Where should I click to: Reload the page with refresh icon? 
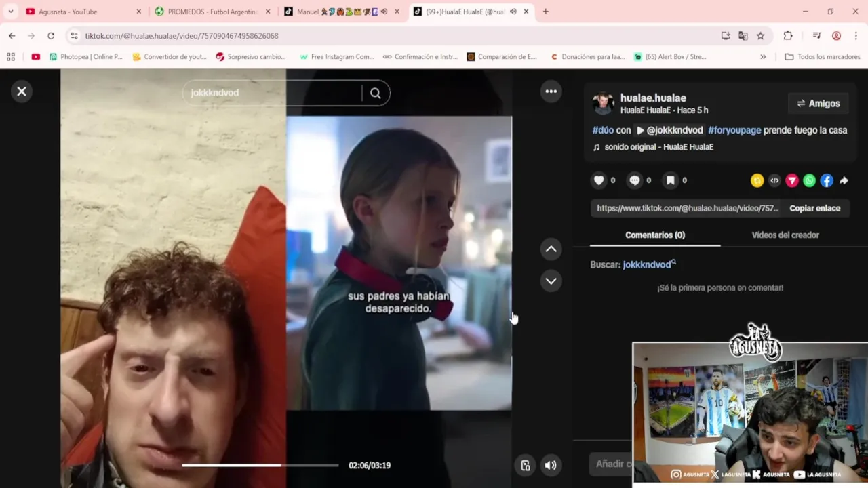click(x=51, y=36)
